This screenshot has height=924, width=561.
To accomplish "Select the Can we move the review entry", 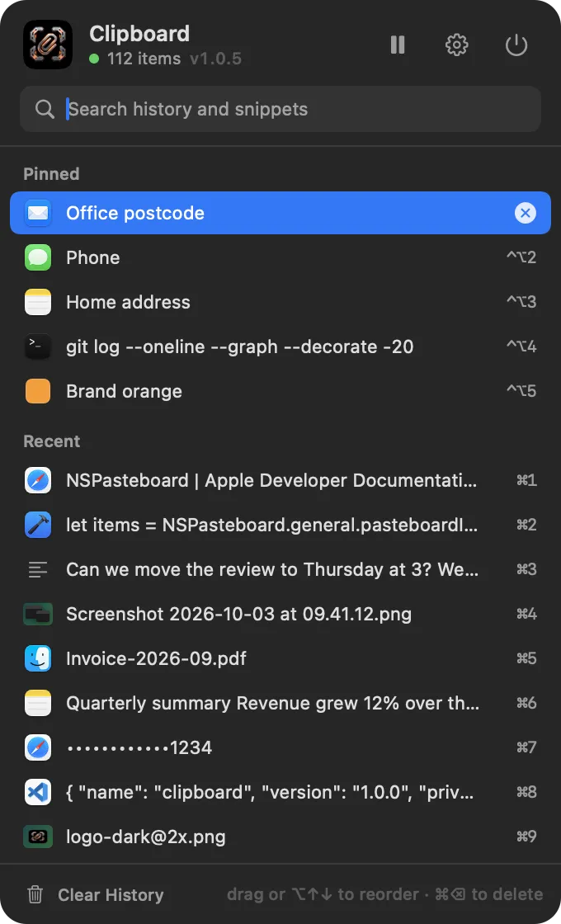I will (280, 569).
